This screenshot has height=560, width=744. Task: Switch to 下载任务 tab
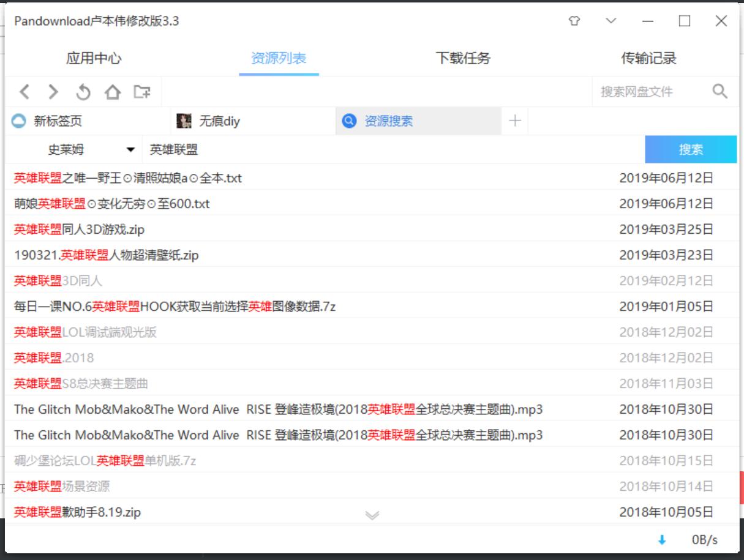pos(463,59)
